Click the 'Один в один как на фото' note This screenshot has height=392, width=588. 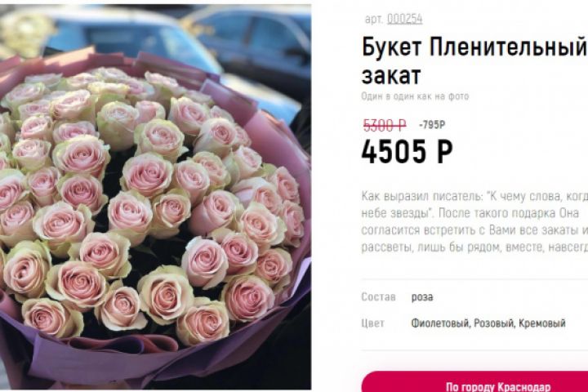[415, 96]
